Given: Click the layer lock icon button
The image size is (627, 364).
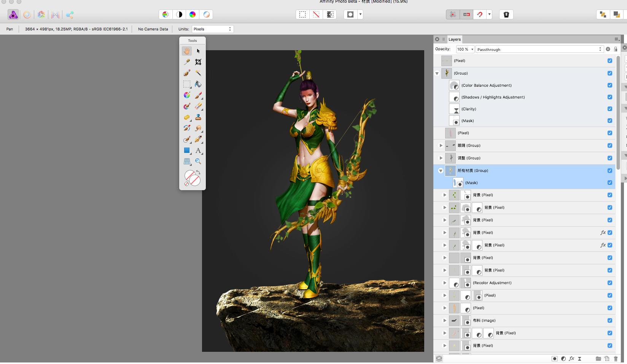Looking at the screenshot, I should point(616,49).
